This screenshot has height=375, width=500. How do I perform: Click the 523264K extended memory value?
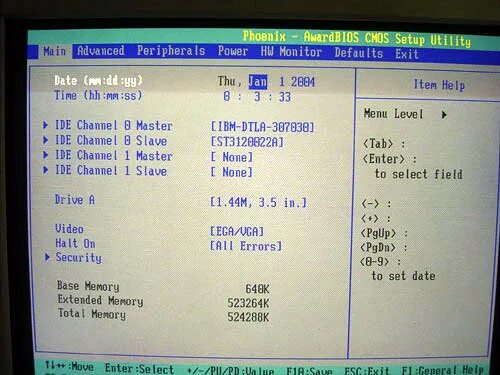(248, 303)
